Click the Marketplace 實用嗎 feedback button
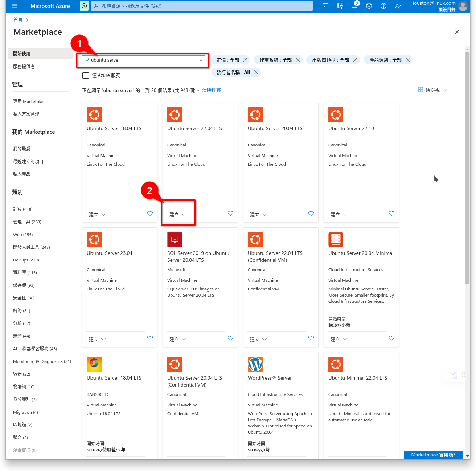Image resolution: width=476 pixels, height=471 pixels. pos(433,455)
